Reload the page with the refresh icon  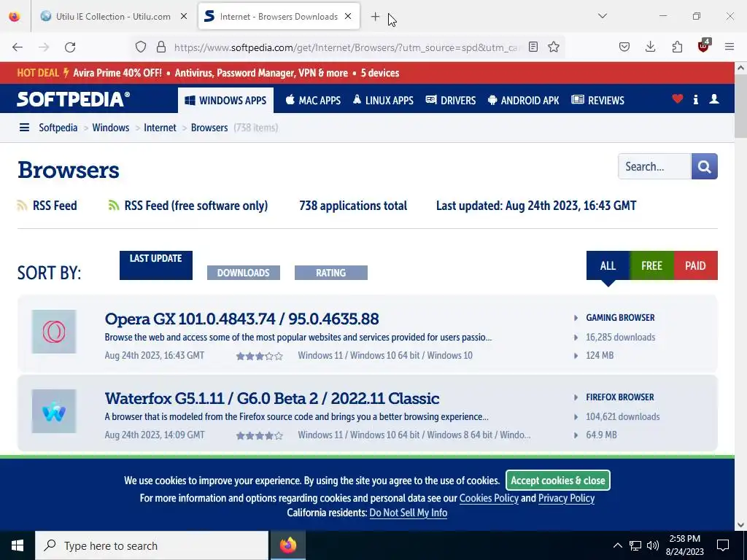click(70, 47)
